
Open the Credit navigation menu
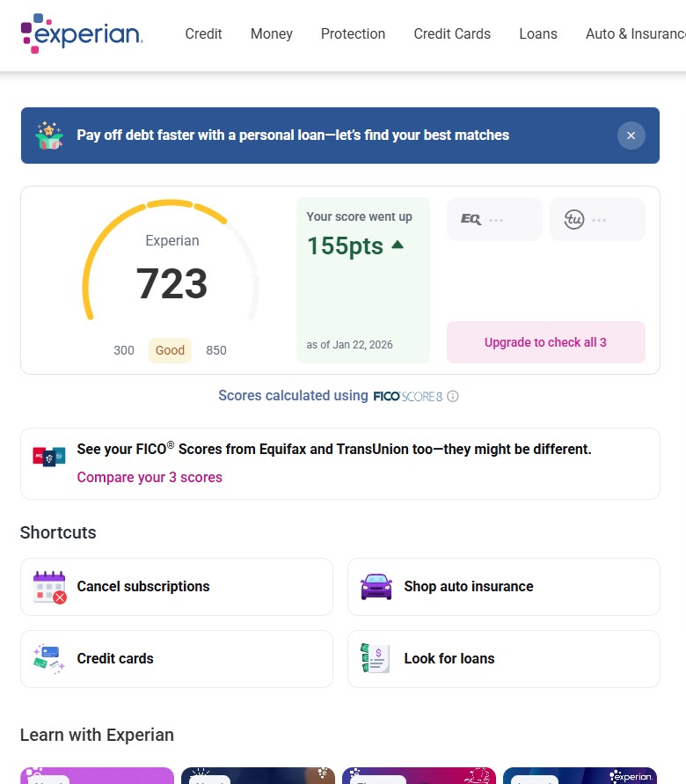(203, 34)
